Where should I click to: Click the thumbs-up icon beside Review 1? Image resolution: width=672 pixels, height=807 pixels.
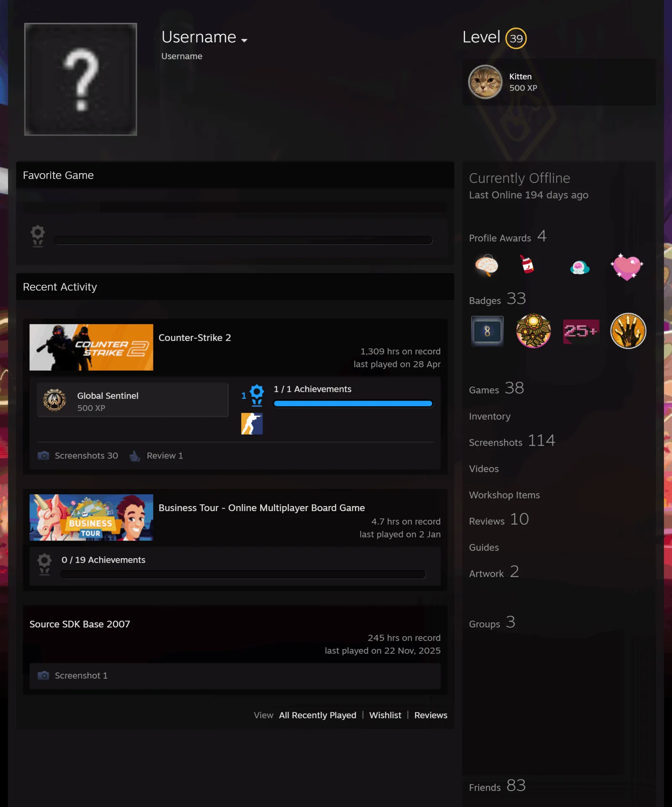click(x=134, y=456)
